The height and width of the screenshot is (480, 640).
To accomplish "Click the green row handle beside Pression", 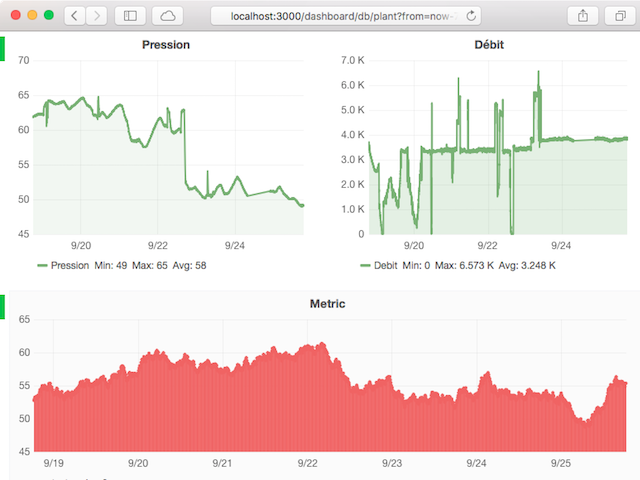I will (x=3, y=48).
